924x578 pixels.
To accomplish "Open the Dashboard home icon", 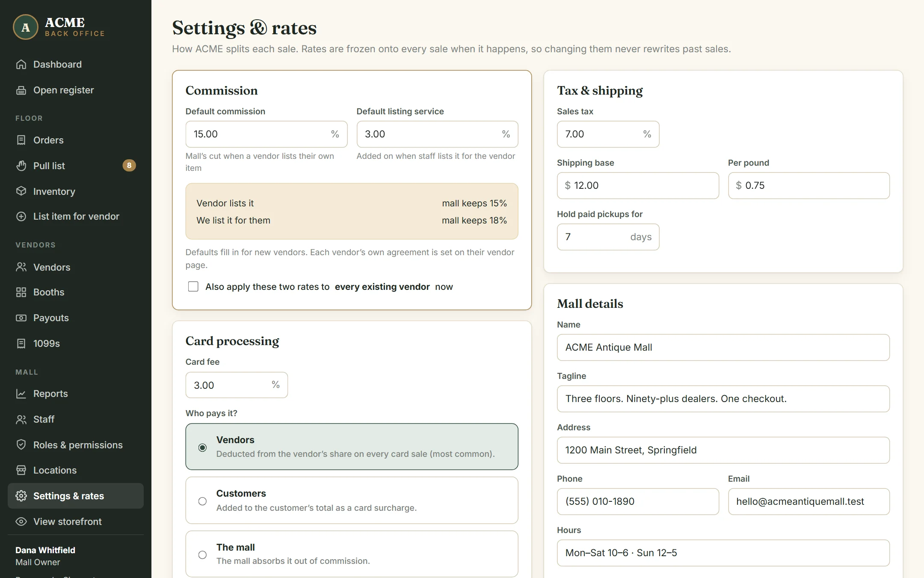I will coord(21,64).
